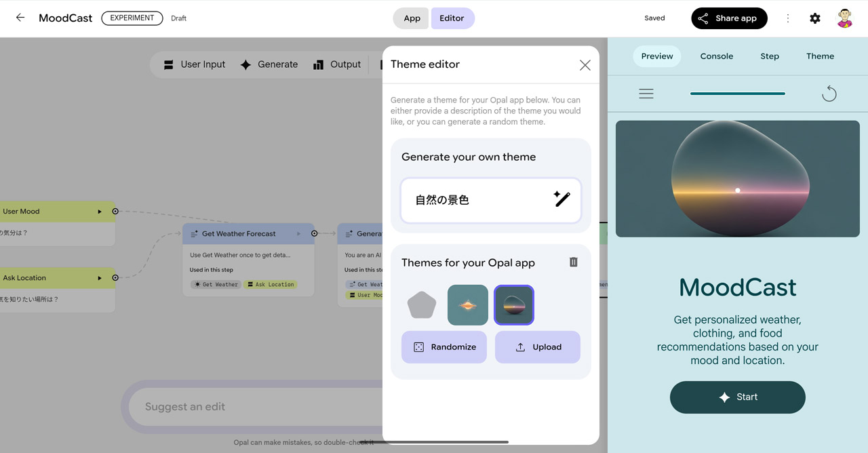This screenshot has height=453, width=868.
Task: Click the teal progress bar in preview
Action: (737, 92)
